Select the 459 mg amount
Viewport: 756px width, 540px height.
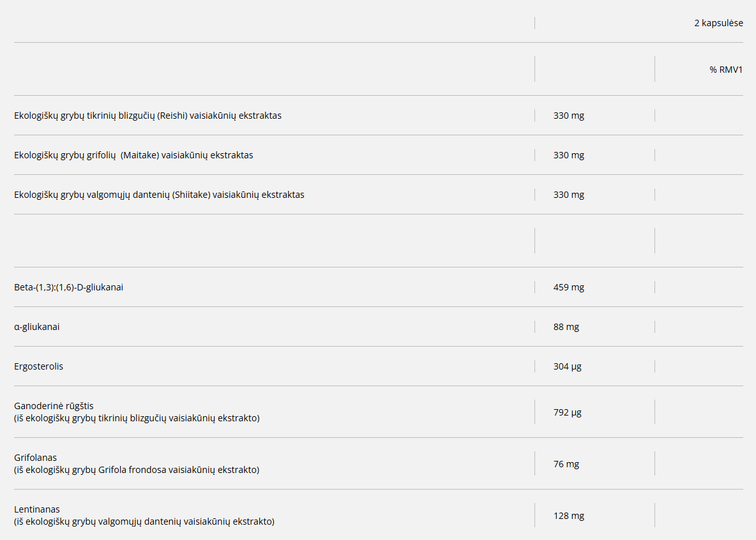coord(568,287)
